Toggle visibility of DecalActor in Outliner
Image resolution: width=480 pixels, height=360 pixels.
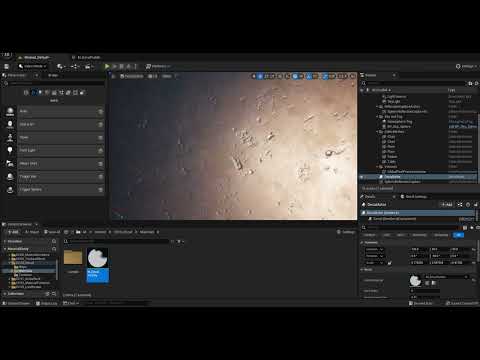pyautogui.click(x=362, y=177)
